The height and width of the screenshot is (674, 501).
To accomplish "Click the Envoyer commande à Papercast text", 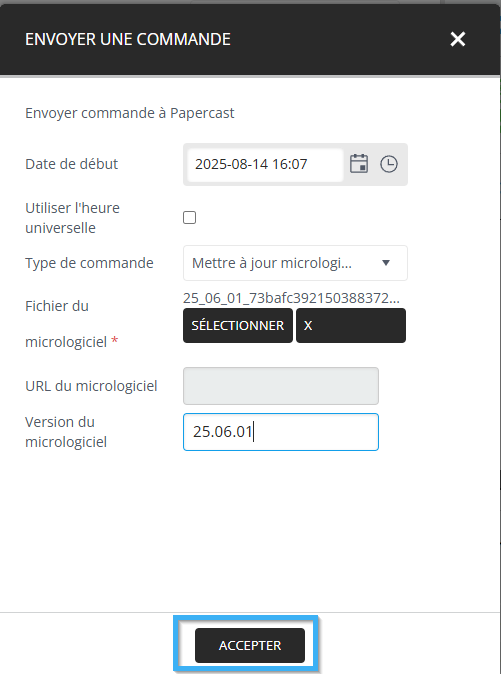I will click(x=130, y=113).
